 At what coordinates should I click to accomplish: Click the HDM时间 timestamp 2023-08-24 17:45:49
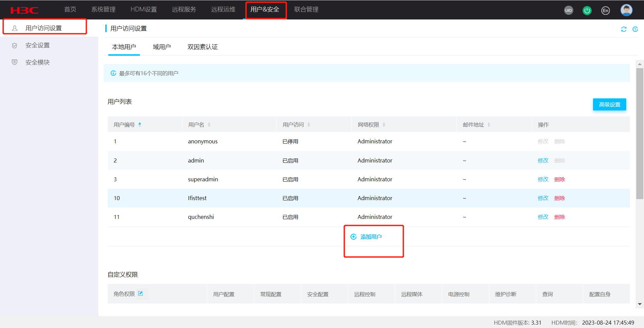click(608, 323)
